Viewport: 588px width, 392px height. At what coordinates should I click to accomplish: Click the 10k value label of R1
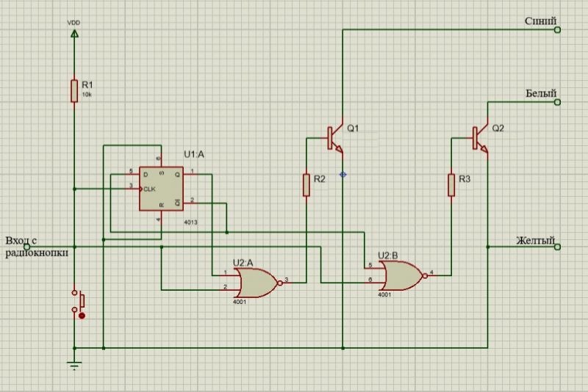(87, 95)
